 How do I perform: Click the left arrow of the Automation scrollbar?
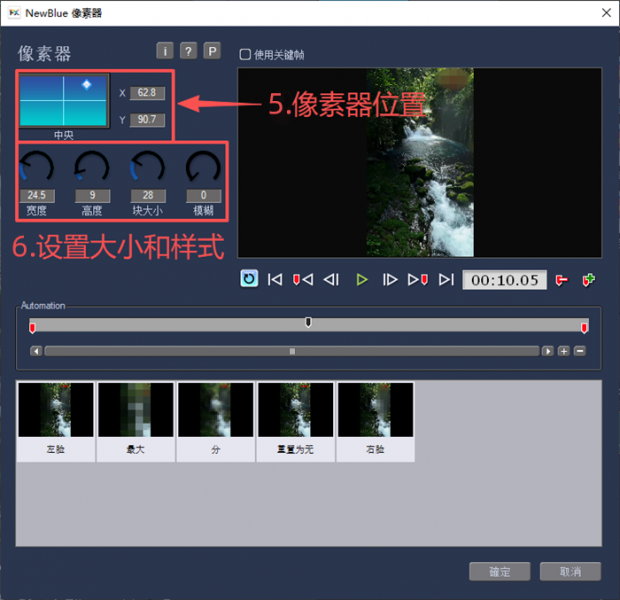pyautogui.click(x=36, y=351)
